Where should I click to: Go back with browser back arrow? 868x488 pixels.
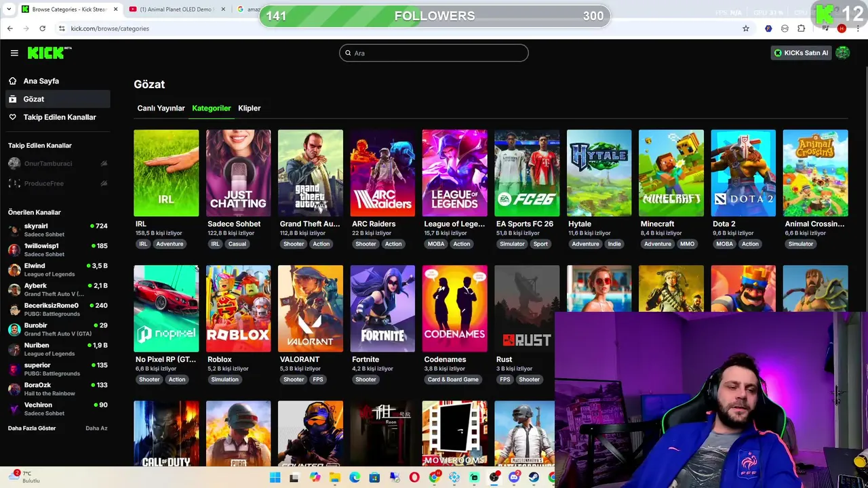(9, 28)
